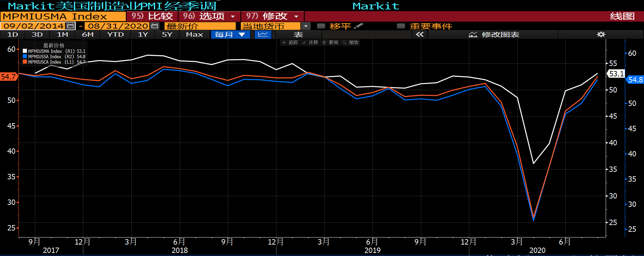Viewport: 644px width, 256px height.
Task: Switch to the 3D range tab
Action: (37, 34)
